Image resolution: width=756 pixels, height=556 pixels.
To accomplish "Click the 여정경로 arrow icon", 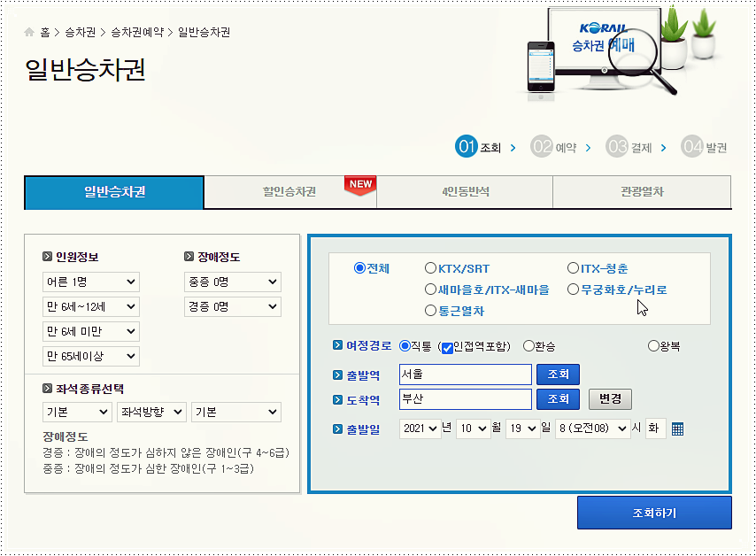I will pos(337,345).
